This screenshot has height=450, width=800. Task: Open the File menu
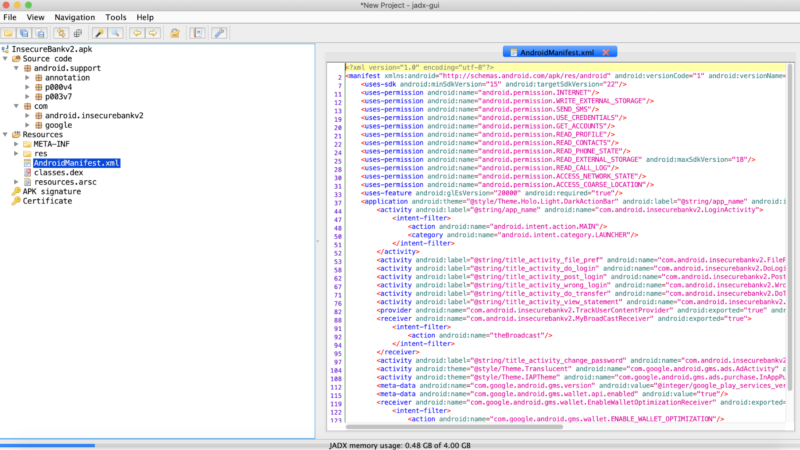point(10,17)
